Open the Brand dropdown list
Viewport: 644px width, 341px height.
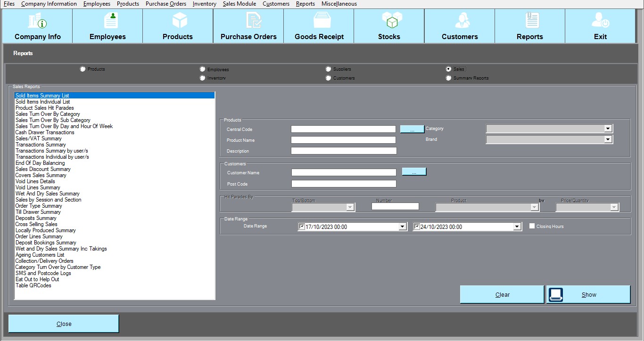(x=608, y=139)
